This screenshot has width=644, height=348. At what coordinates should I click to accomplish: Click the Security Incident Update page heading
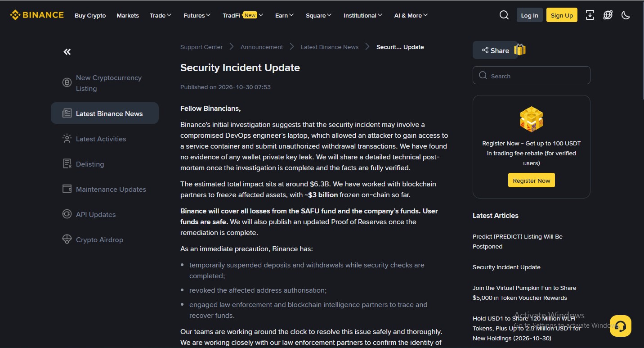[240, 68]
